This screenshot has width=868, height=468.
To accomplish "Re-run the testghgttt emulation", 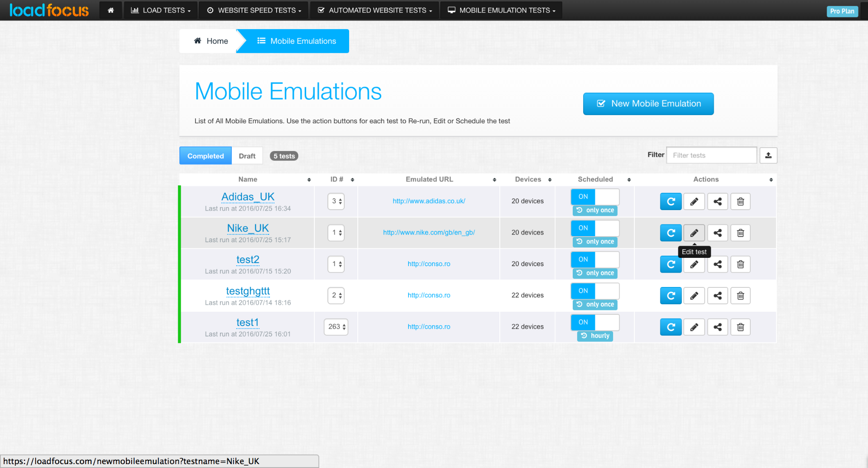I will pos(670,296).
